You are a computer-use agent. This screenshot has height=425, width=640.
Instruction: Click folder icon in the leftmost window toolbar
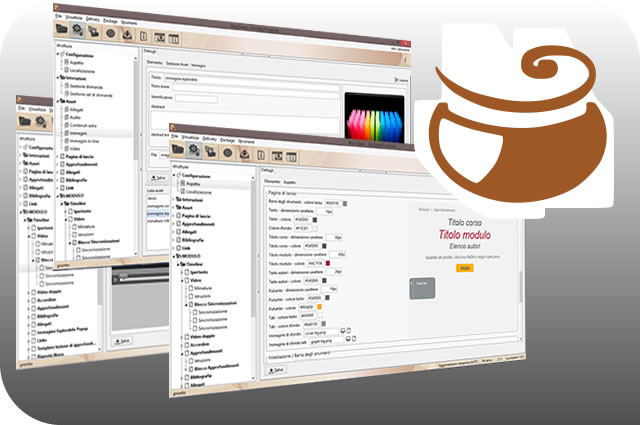pyautogui.click(x=24, y=121)
